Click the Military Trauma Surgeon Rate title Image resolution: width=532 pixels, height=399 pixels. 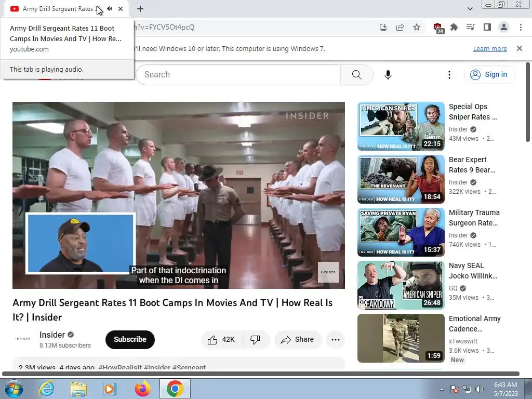pos(474,218)
